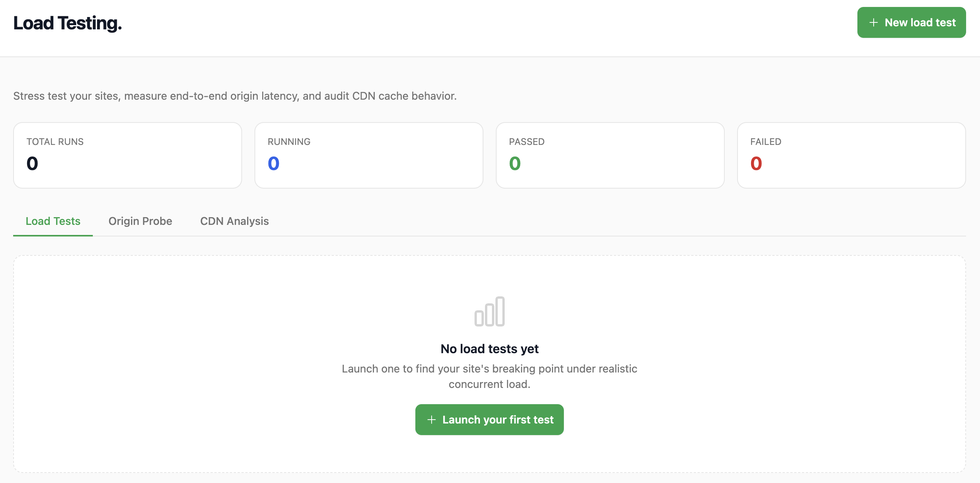Click the 'Launch one to find' helper text

(490, 376)
